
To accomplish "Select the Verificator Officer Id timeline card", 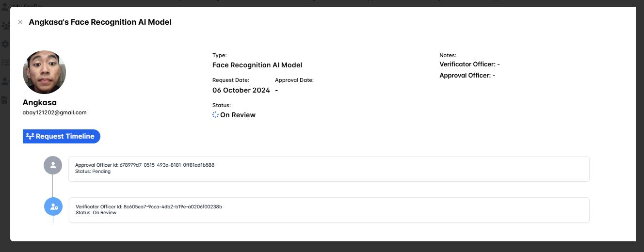I will 329,210.
